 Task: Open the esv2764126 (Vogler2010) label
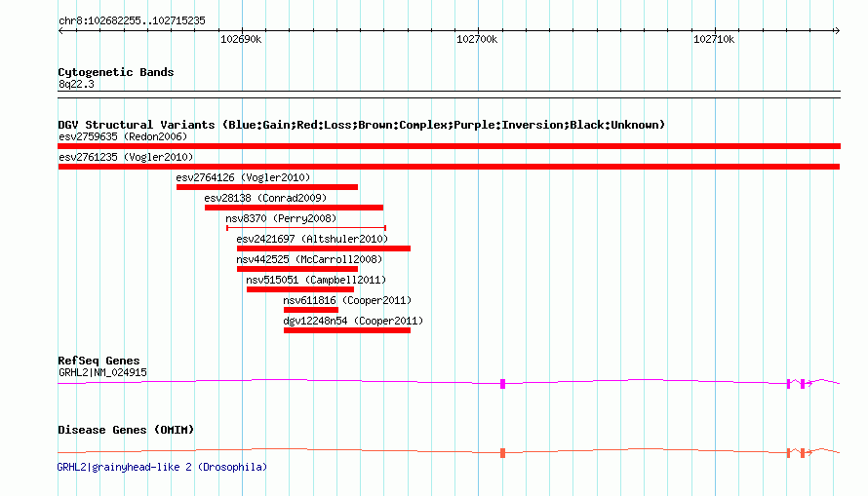tap(243, 177)
